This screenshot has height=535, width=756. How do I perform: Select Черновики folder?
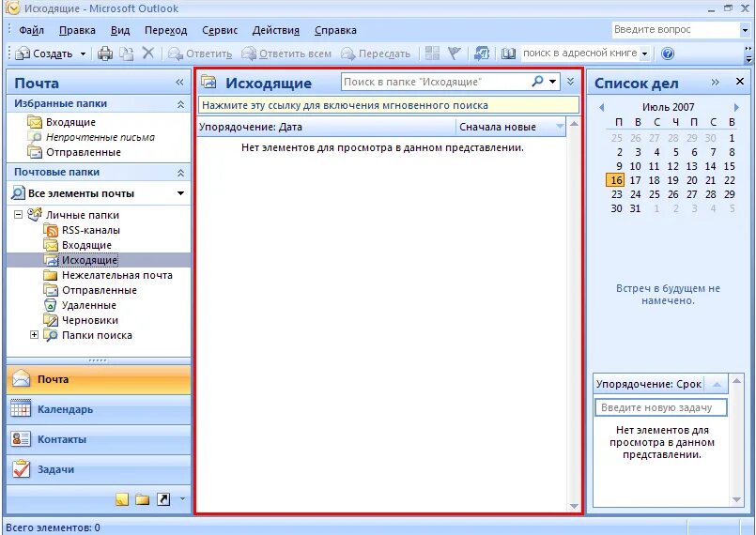pyautogui.click(x=90, y=320)
